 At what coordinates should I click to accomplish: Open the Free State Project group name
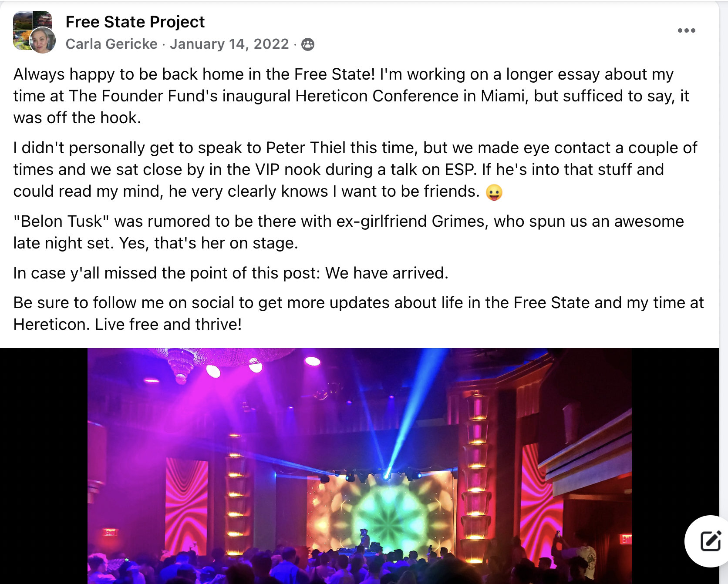135,22
